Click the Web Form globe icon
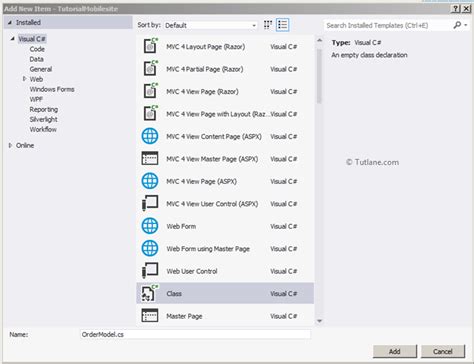 150,226
